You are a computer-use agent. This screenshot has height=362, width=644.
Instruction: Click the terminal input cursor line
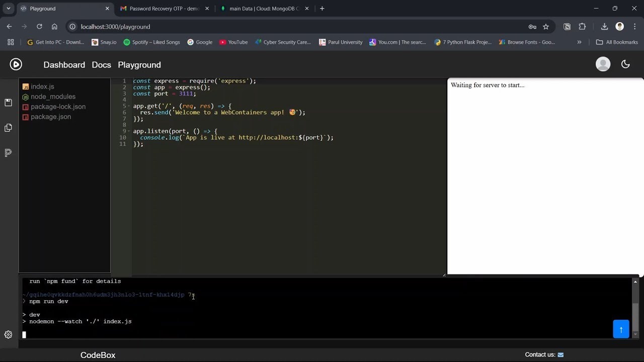[x=24, y=334]
